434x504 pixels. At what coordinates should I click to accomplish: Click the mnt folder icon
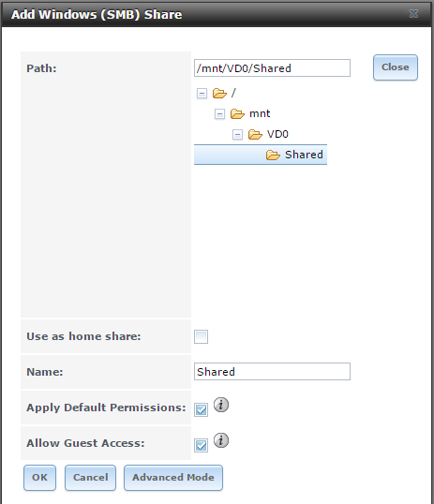click(237, 113)
